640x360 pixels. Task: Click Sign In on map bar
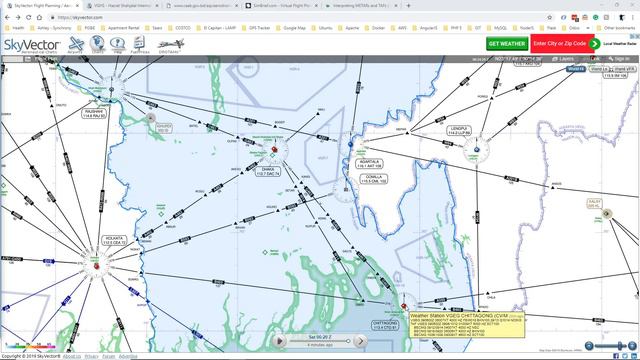619,59
